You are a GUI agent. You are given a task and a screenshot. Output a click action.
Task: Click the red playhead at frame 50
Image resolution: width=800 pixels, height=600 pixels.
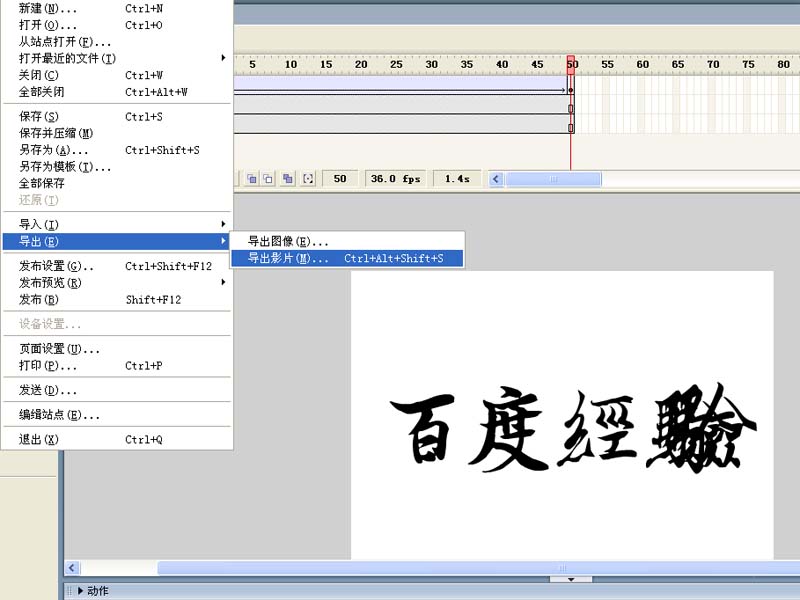[570, 65]
